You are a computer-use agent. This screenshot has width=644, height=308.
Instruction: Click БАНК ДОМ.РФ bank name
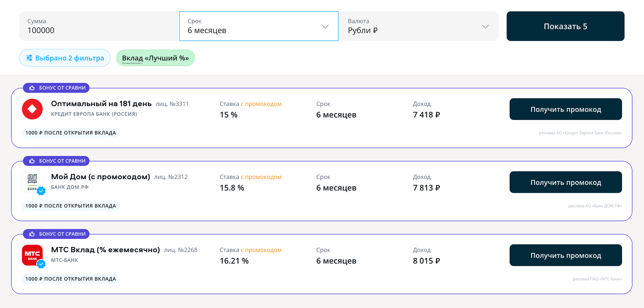(70, 187)
